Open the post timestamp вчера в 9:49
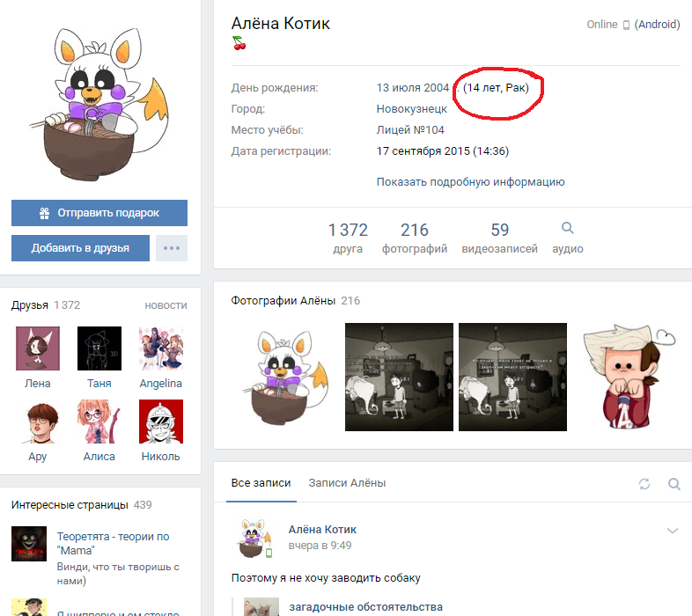Screen dimensions: 692x616 pos(320,546)
